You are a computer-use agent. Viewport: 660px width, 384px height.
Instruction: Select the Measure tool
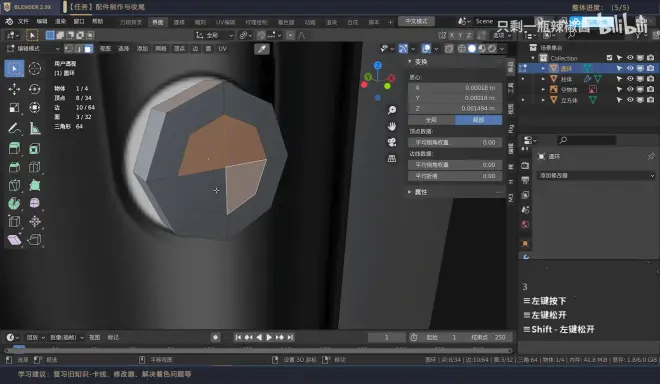coord(35,128)
